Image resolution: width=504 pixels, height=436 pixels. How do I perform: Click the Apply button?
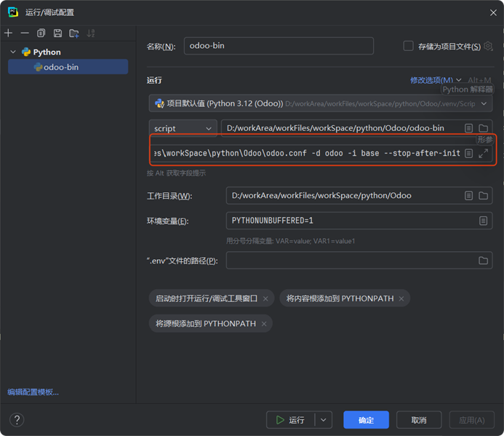pos(471,420)
